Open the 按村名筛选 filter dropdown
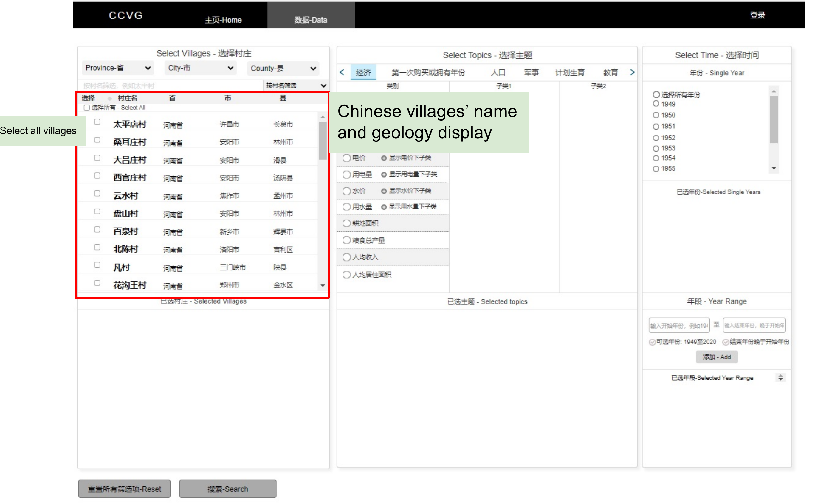815x504 pixels. click(x=296, y=86)
